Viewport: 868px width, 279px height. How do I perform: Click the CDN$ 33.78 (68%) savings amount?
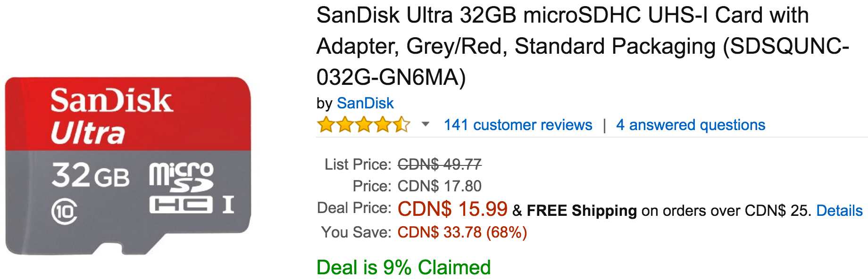click(x=462, y=232)
